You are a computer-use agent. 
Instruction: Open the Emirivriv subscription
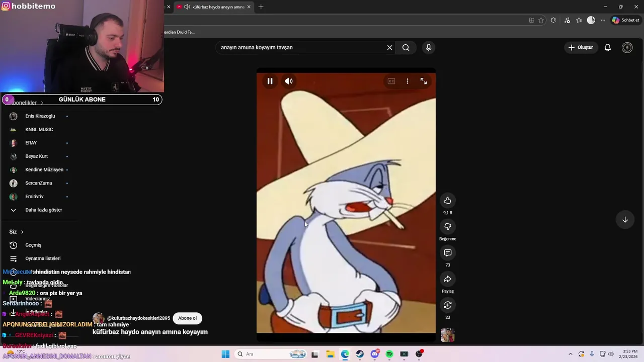(x=35, y=197)
